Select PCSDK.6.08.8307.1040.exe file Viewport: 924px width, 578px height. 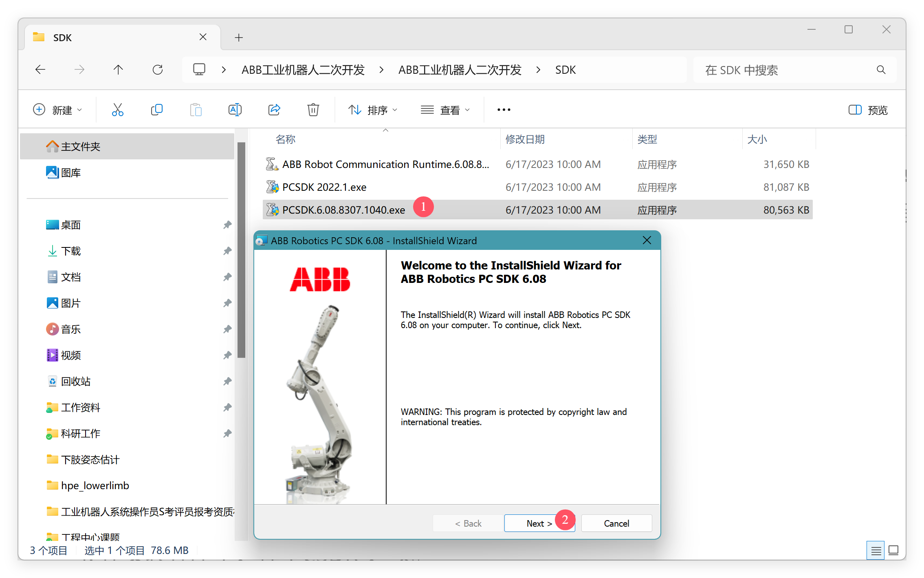(538, 210)
